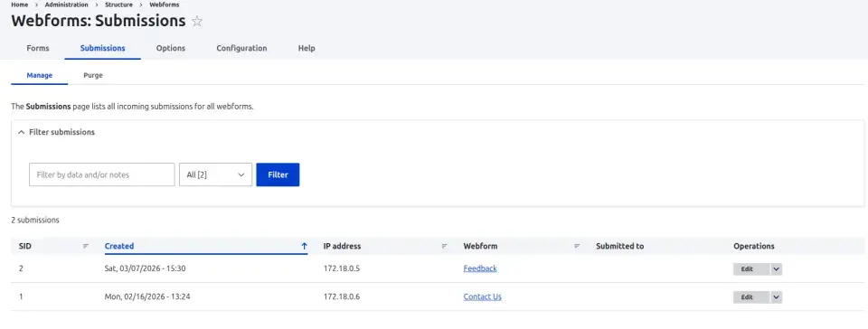Edit submission 2 from Feedback
This screenshot has width=868, height=329.
tap(751, 268)
